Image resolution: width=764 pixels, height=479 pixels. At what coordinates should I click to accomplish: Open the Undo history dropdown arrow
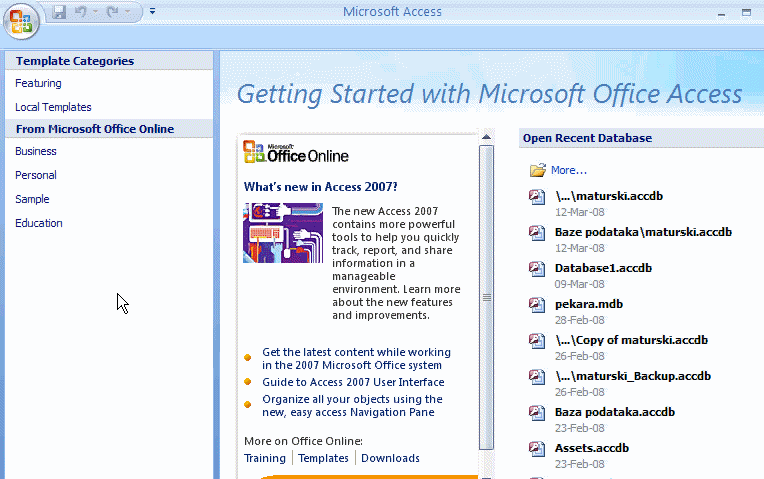pyautogui.click(x=96, y=12)
